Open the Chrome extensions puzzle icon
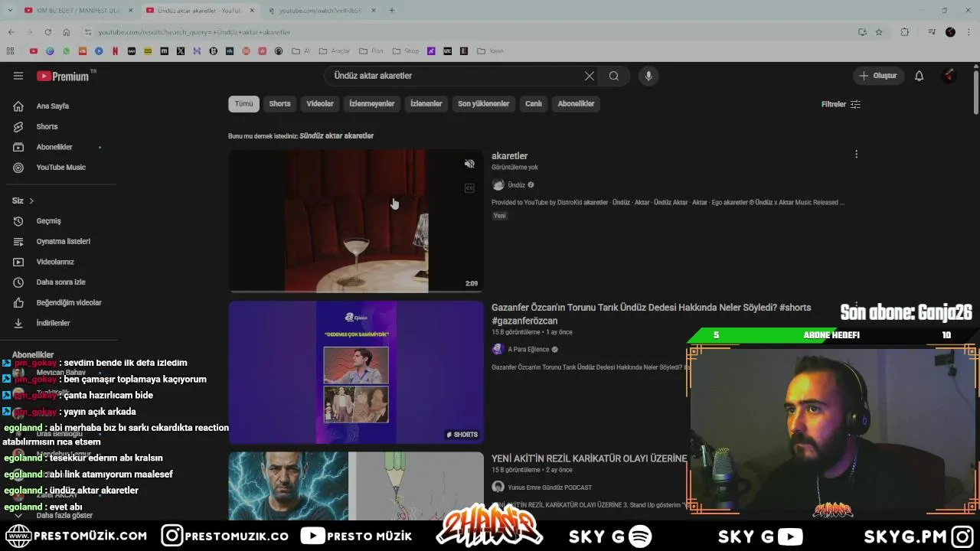980x551 pixels. coord(905,32)
